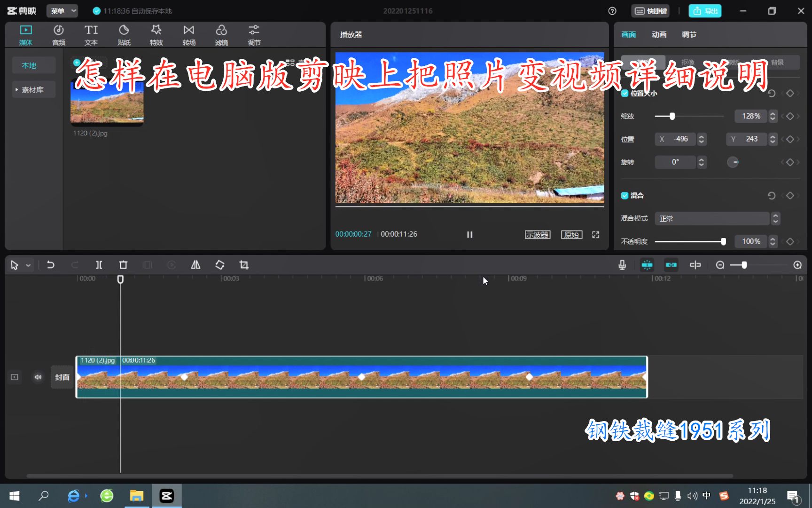812x508 pixels.
Task: Click the undo arrow in timeline toolbar
Action: [x=51, y=265]
